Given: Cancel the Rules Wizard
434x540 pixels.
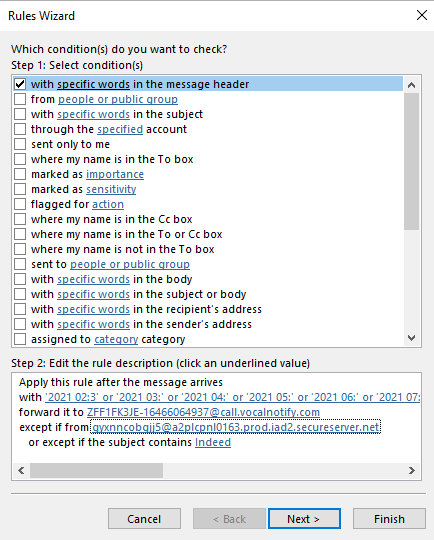Looking at the screenshot, I should click(144, 519).
